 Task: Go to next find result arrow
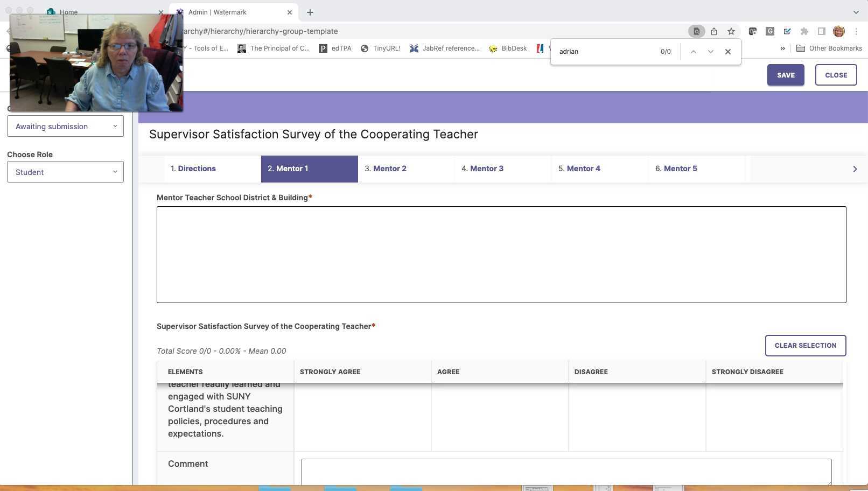click(x=710, y=52)
